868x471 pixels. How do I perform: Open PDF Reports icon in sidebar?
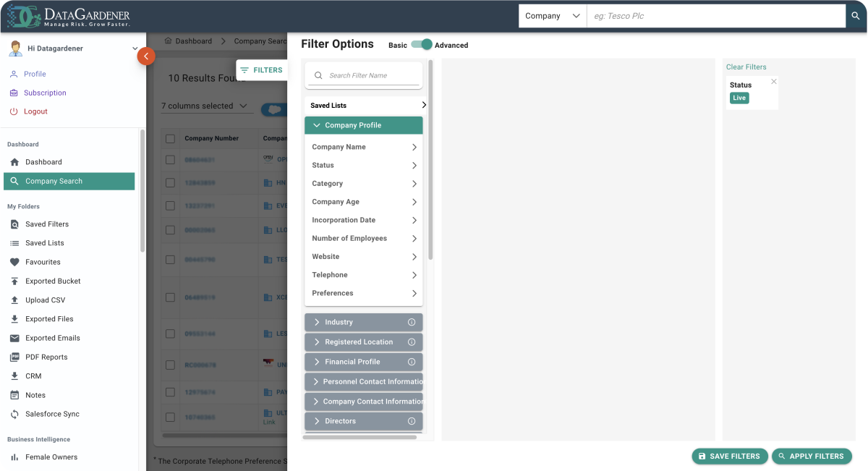14,357
